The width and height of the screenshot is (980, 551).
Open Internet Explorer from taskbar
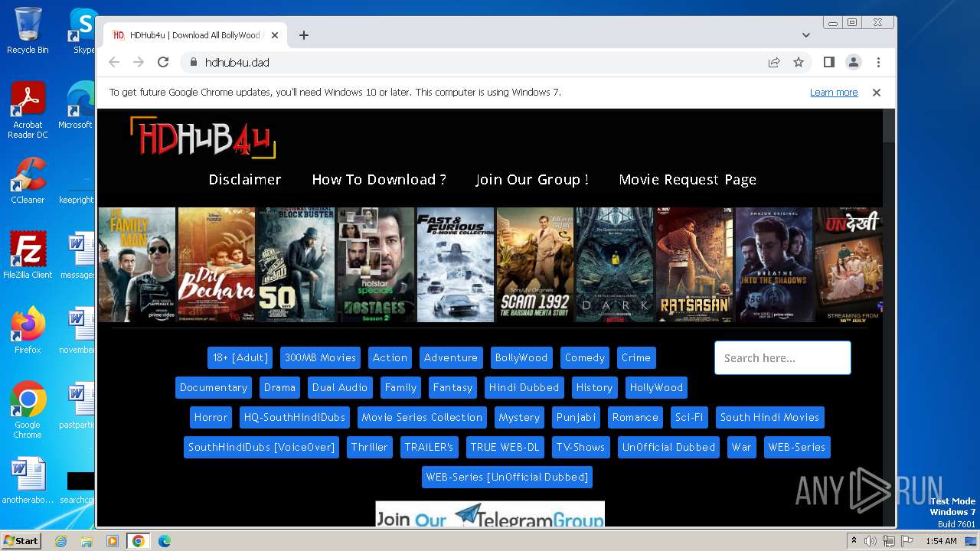pos(60,541)
